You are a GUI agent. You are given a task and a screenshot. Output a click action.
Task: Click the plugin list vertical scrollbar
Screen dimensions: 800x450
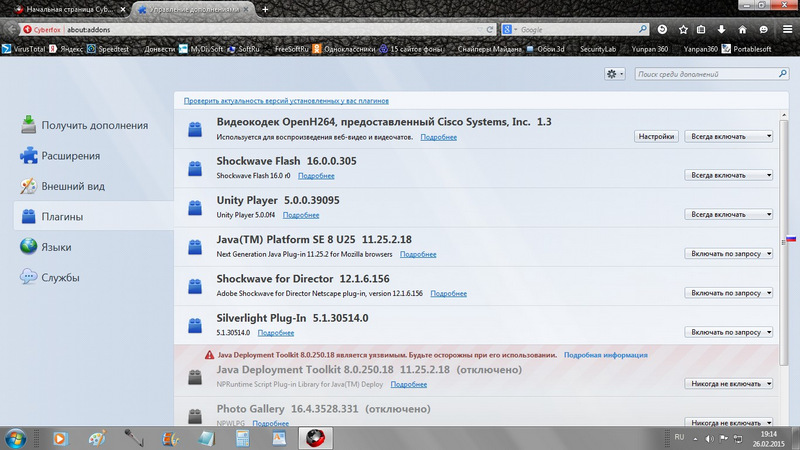[x=784, y=242]
